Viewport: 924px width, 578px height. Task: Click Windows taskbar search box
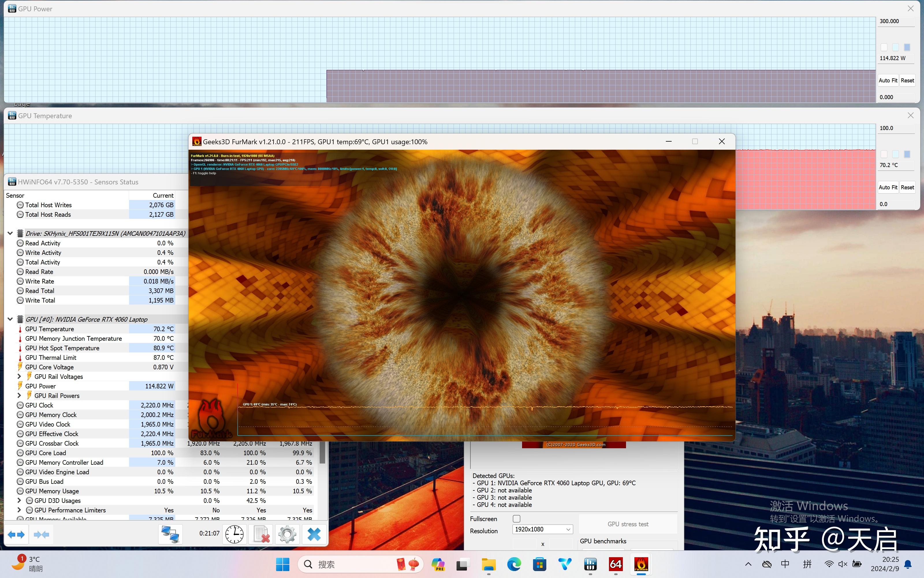(360, 564)
